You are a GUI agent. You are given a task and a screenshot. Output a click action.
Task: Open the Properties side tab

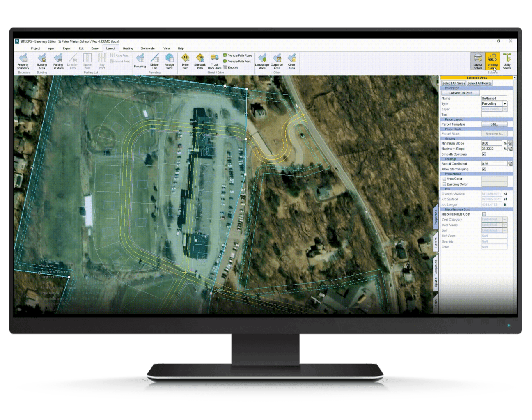436,218
